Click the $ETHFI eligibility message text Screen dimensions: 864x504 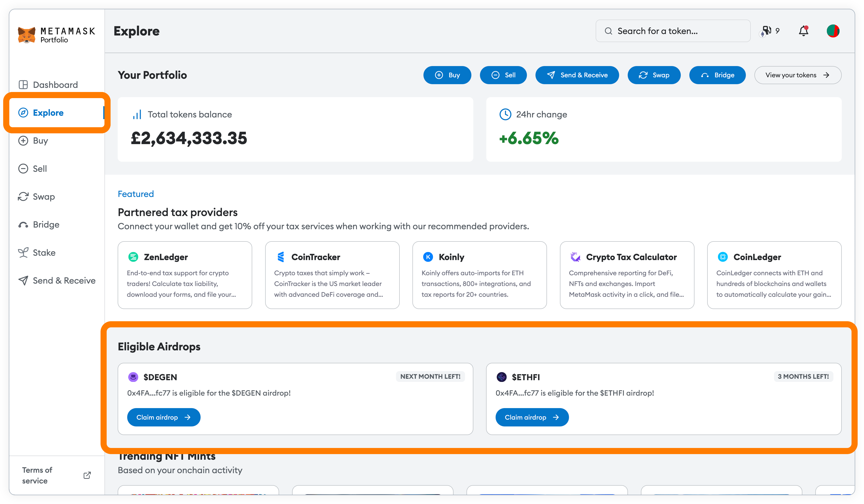[x=575, y=393]
